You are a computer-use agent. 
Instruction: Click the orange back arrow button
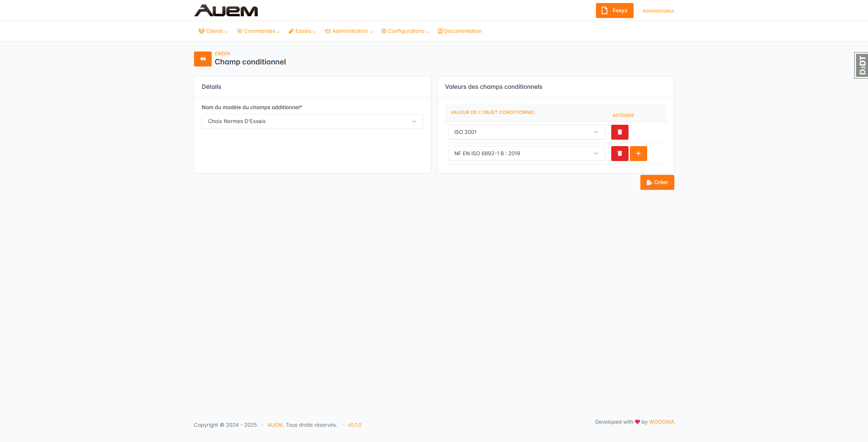(x=202, y=59)
